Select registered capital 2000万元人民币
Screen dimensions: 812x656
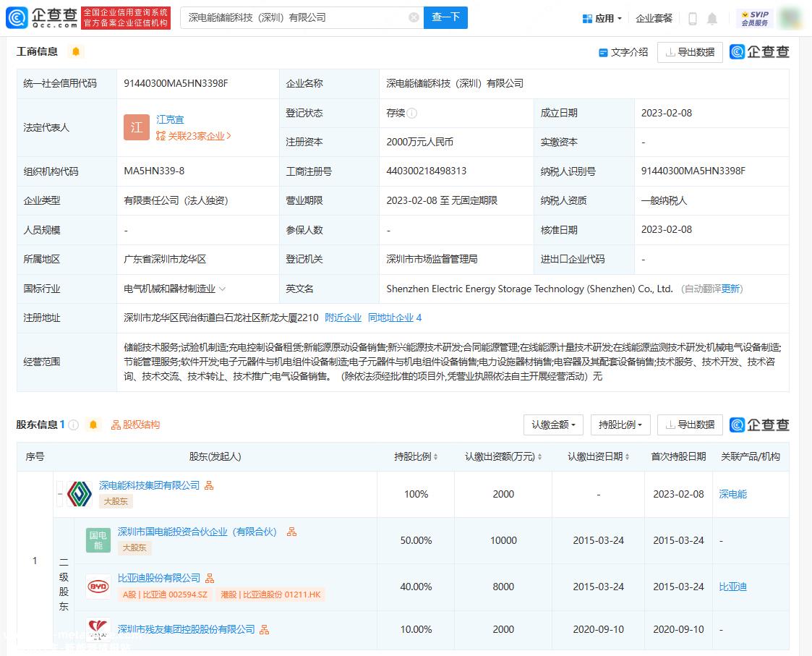[x=419, y=142]
